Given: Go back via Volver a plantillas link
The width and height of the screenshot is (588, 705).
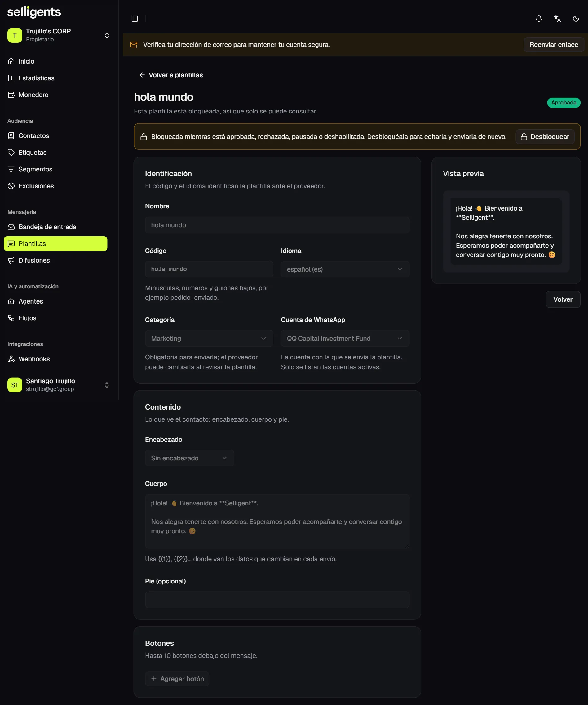Looking at the screenshot, I should coord(171,75).
